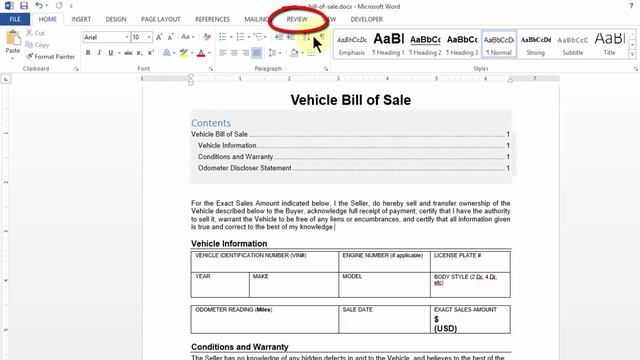
Task: Justify the paragraph text
Action: [x=257, y=53]
